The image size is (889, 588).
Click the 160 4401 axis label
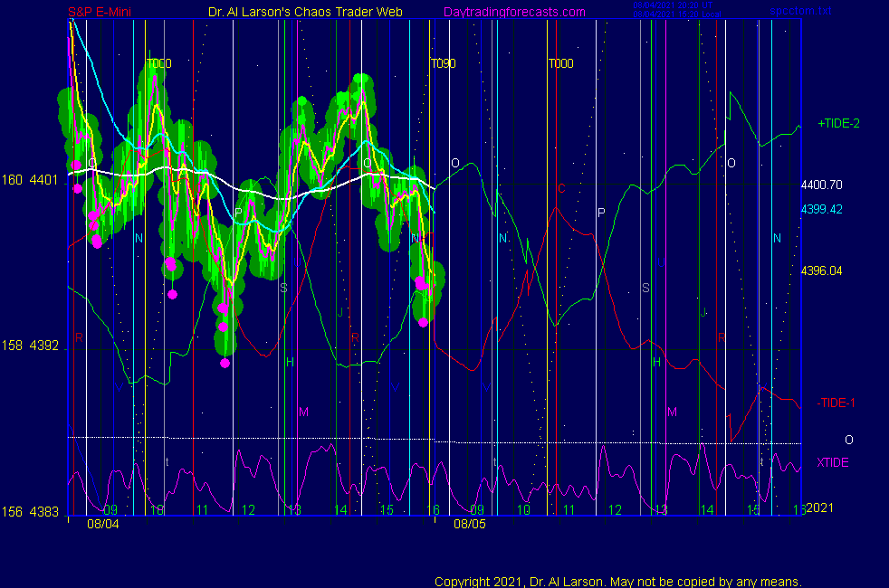tap(30, 180)
